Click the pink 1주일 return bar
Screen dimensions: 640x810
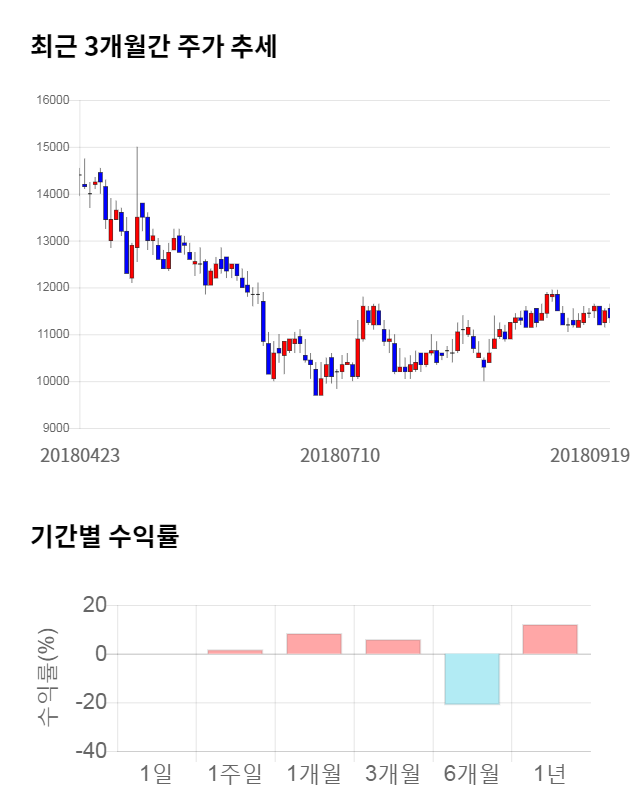coord(235,652)
